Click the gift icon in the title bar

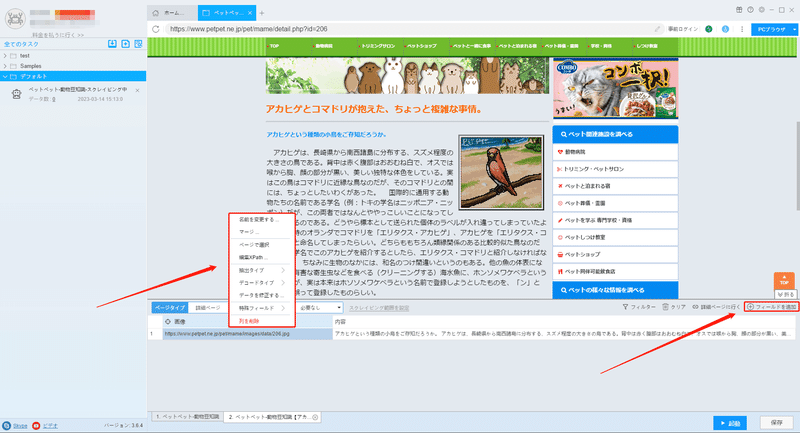[739, 10]
